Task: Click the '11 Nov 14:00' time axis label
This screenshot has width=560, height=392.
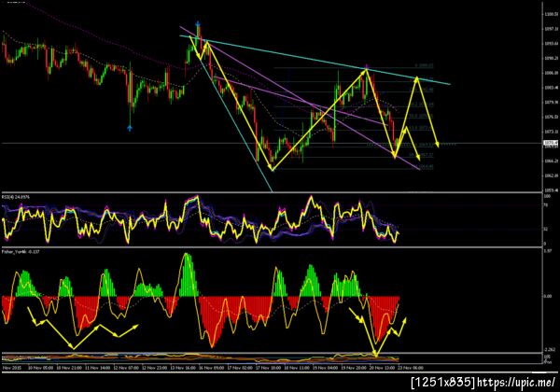Action: (97, 368)
